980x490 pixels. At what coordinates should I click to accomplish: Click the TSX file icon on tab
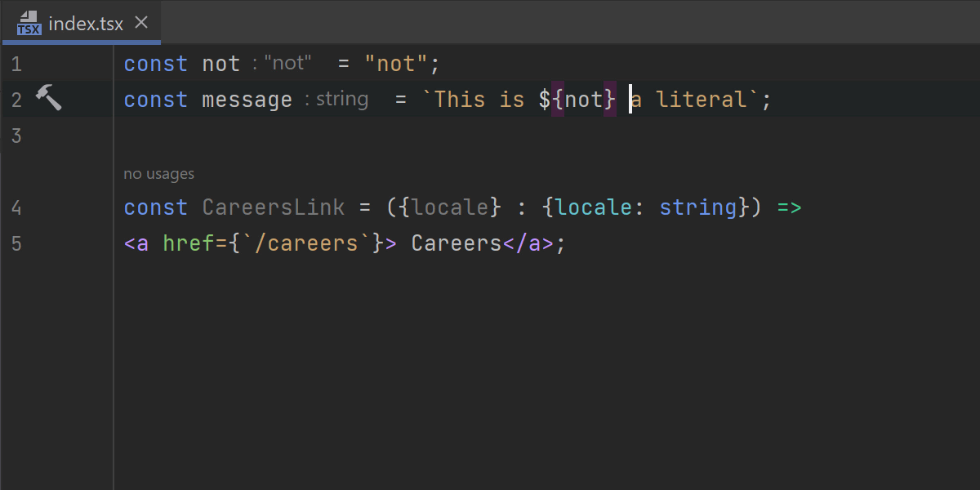point(29,23)
